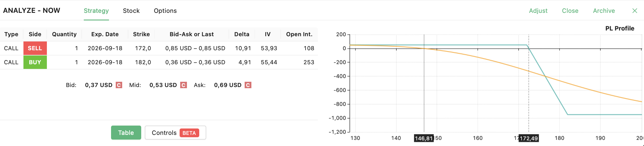Image resolution: width=644 pixels, height=146 pixels.
Task: Sort by the Delta column header
Action: [242, 34]
